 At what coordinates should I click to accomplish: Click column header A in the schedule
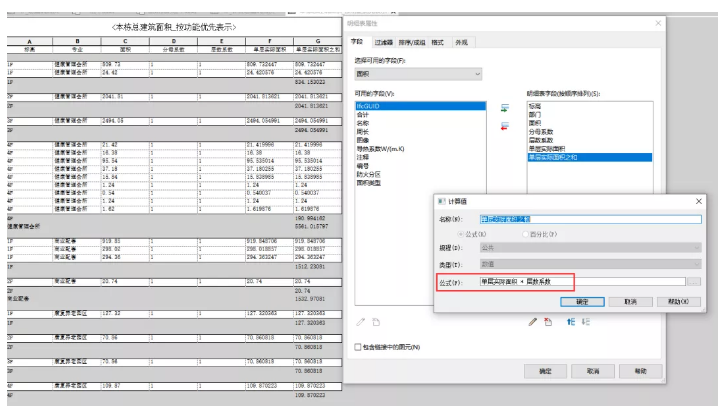point(30,41)
